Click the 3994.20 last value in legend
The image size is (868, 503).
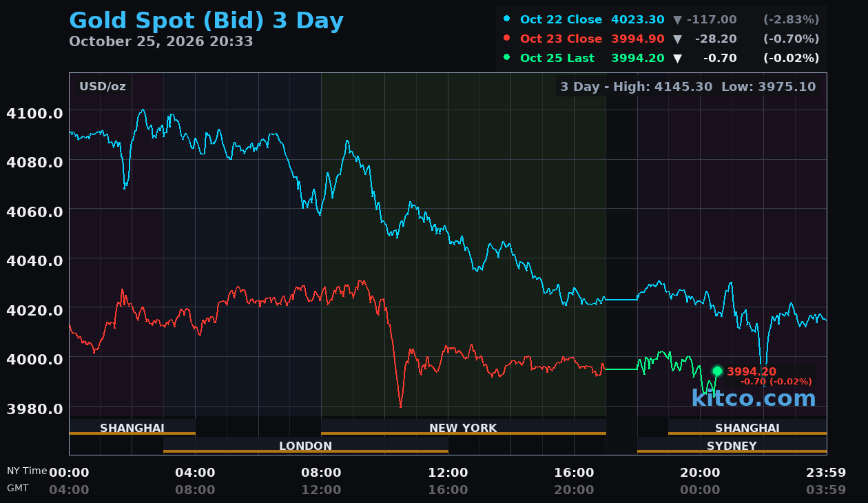[x=638, y=58]
